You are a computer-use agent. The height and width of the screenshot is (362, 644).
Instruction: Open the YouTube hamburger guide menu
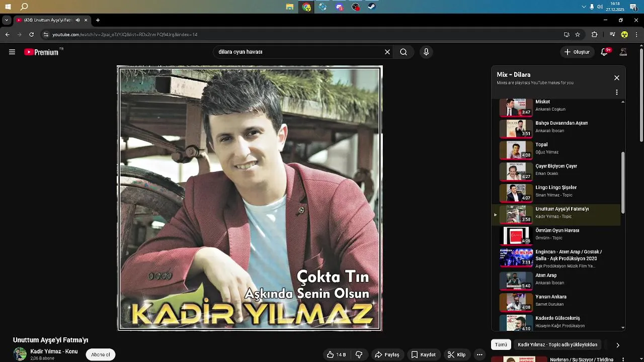(12, 52)
